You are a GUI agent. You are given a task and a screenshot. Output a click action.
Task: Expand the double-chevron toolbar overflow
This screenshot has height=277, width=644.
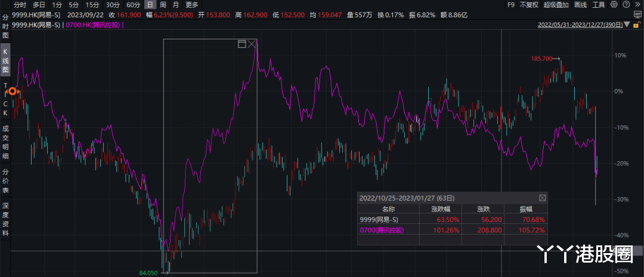[x=637, y=5]
